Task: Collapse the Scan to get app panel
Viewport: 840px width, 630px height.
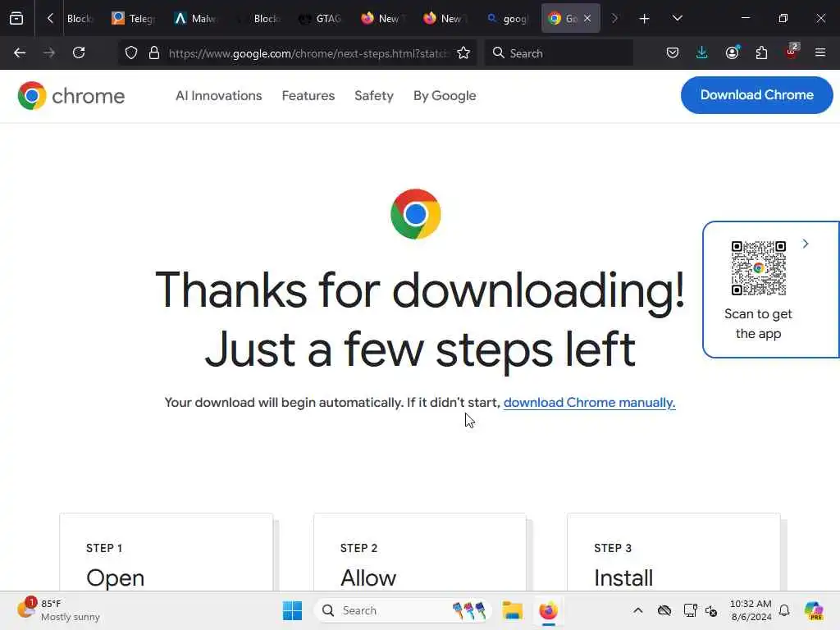Action: click(x=806, y=244)
